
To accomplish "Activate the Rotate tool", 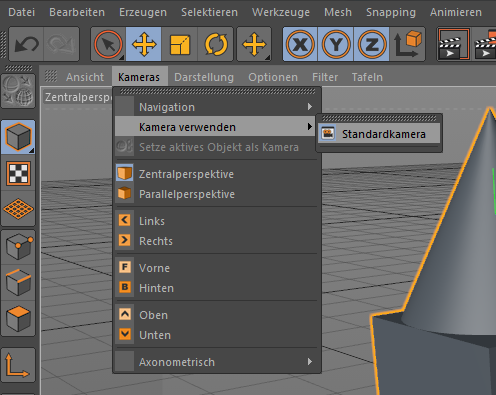I will pos(215,44).
